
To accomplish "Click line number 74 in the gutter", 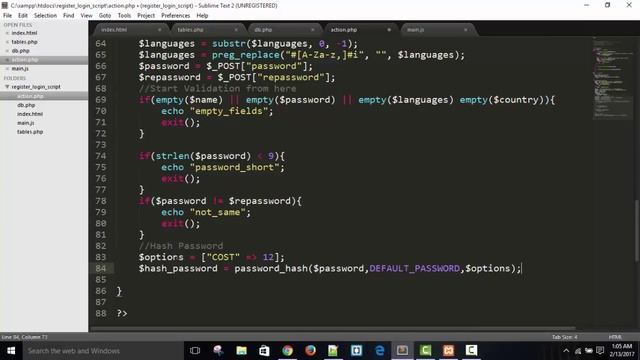I will point(101,156).
